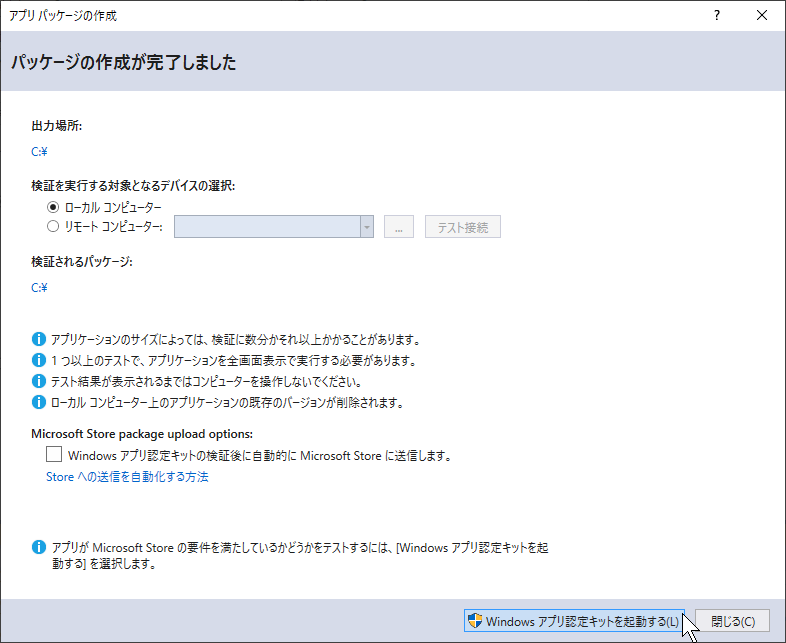
Task: Click the 出力場所: label
Action: click(57, 126)
